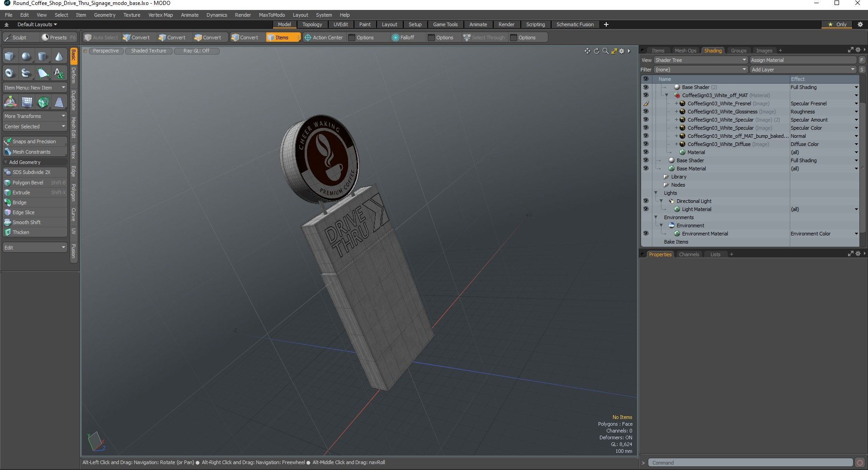Toggle visibility of Directional Light

646,201
